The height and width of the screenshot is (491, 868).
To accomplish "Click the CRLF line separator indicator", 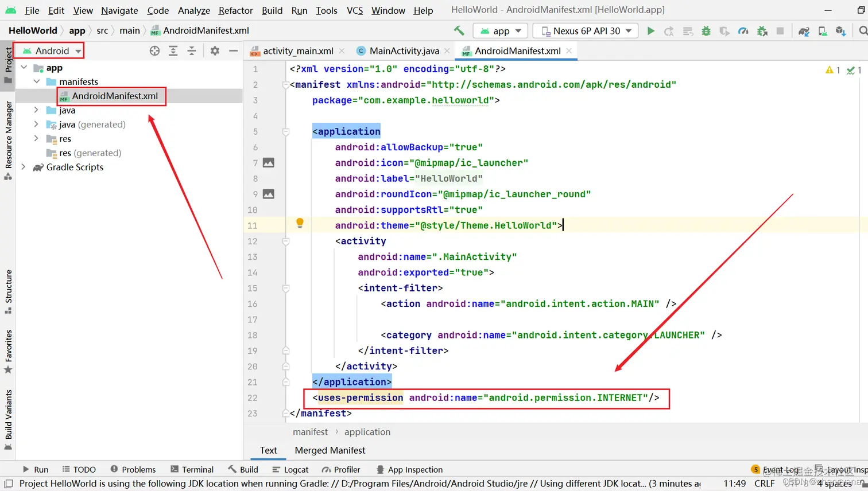I will [765, 484].
